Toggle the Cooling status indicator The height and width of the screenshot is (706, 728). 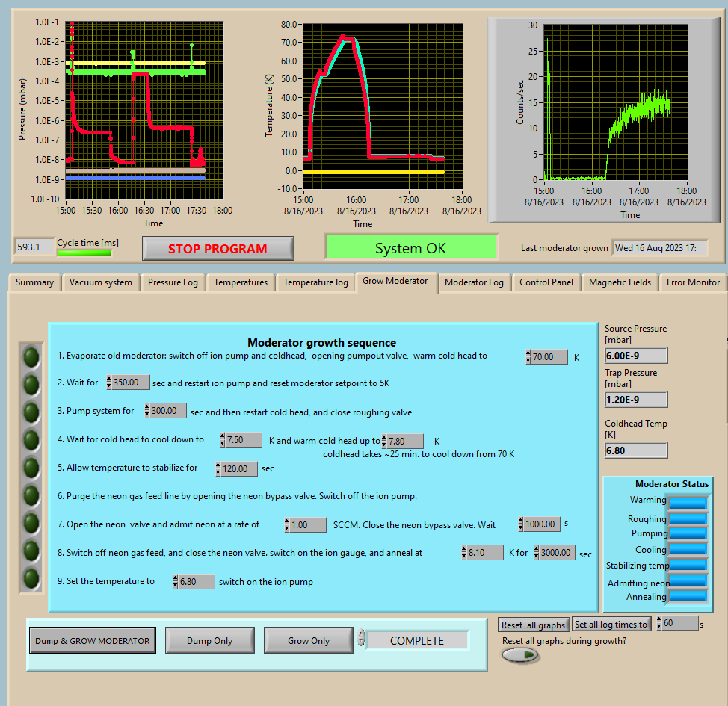click(688, 549)
